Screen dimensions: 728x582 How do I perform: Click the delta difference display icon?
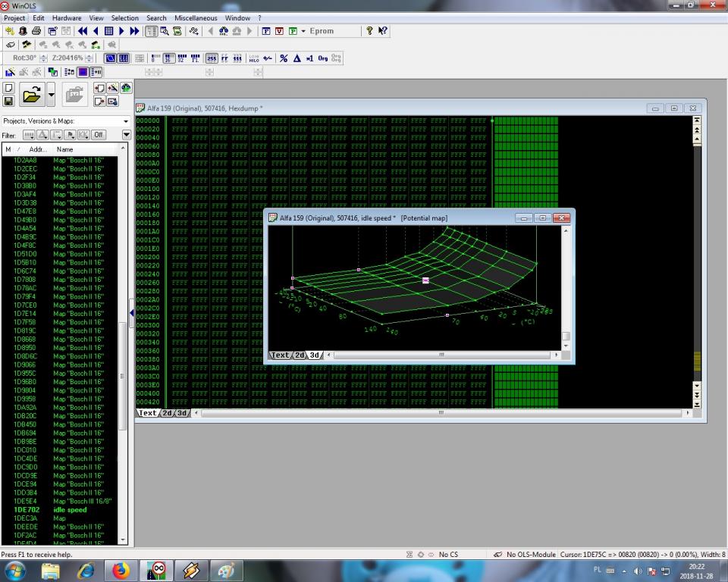click(297, 58)
